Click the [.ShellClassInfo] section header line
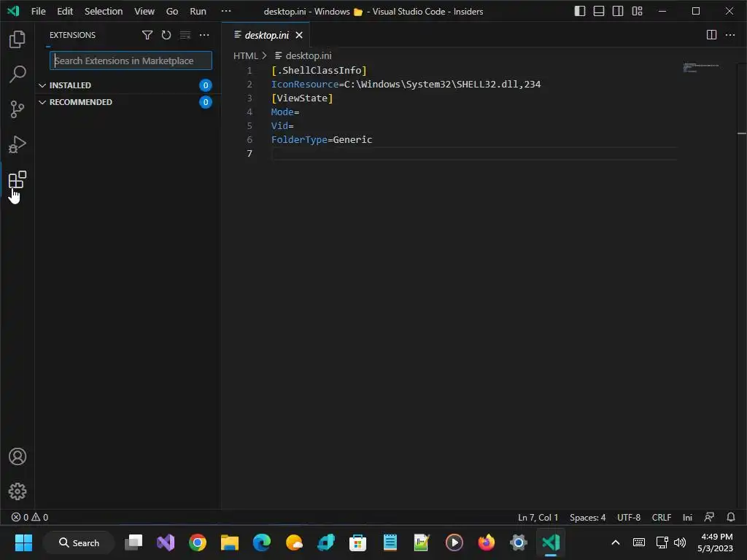The height and width of the screenshot is (560, 747). point(319,71)
